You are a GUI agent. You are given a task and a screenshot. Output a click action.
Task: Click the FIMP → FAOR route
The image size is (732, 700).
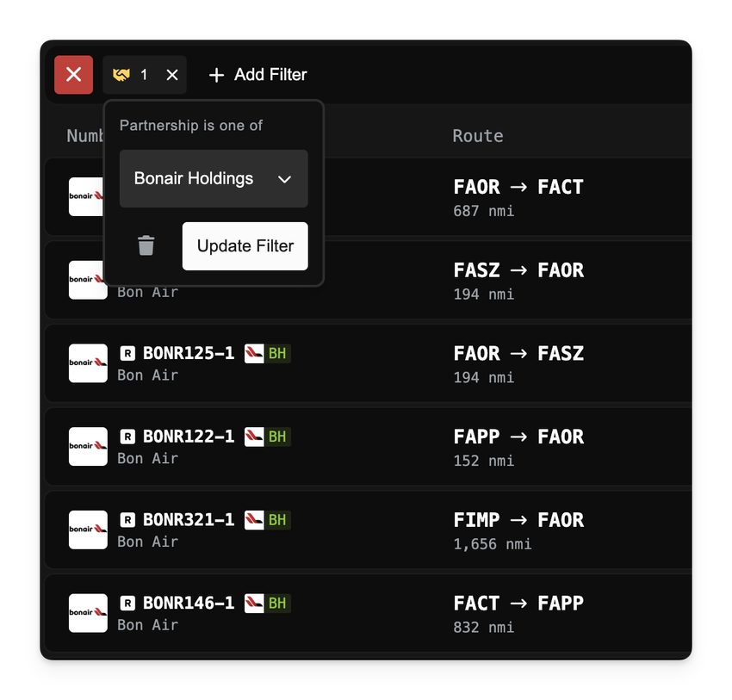click(x=518, y=520)
